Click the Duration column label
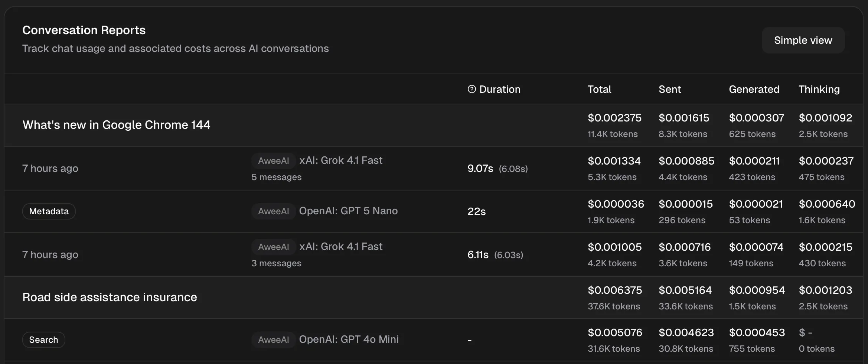868x364 pixels. [x=499, y=89]
